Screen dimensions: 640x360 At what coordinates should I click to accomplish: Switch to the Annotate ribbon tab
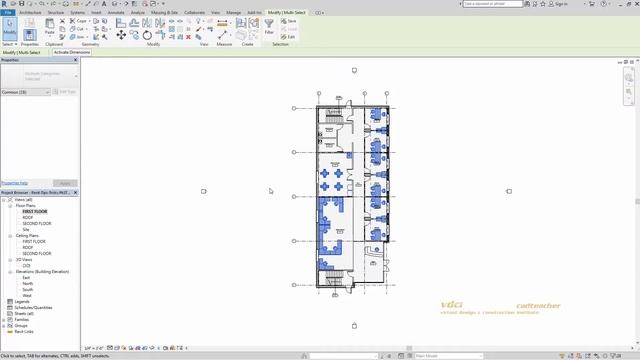(x=116, y=13)
